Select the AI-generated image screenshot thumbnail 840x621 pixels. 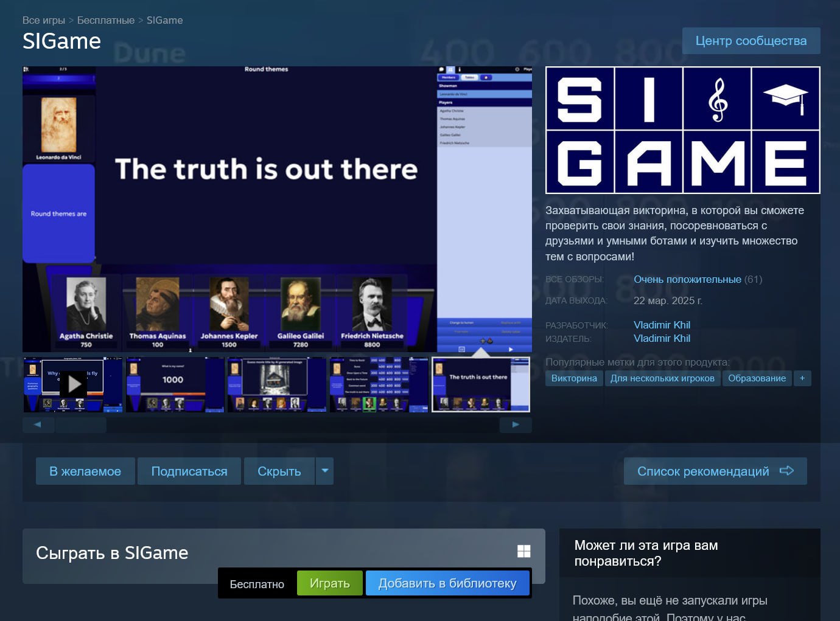coord(277,384)
